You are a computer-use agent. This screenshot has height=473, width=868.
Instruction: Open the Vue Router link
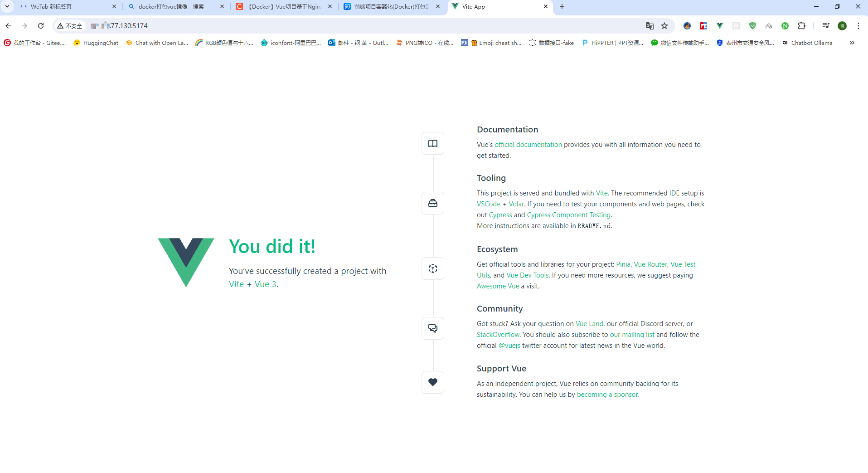tap(650, 264)
